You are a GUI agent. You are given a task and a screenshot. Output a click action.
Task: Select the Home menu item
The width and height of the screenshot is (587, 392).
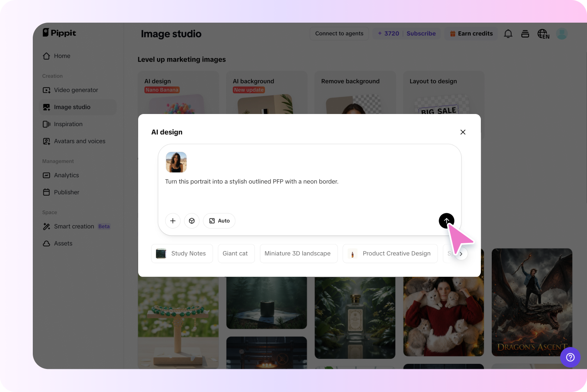tap(78, 56)
